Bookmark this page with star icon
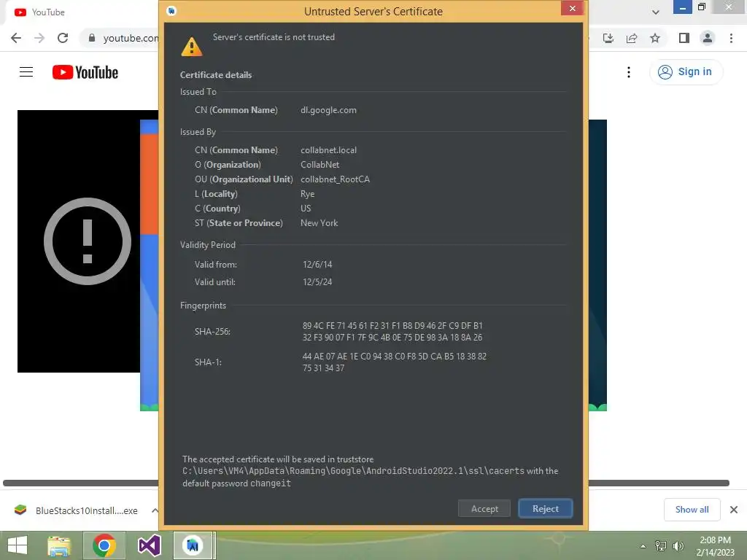This screenshot has height=560, width=747. (655, 38)
